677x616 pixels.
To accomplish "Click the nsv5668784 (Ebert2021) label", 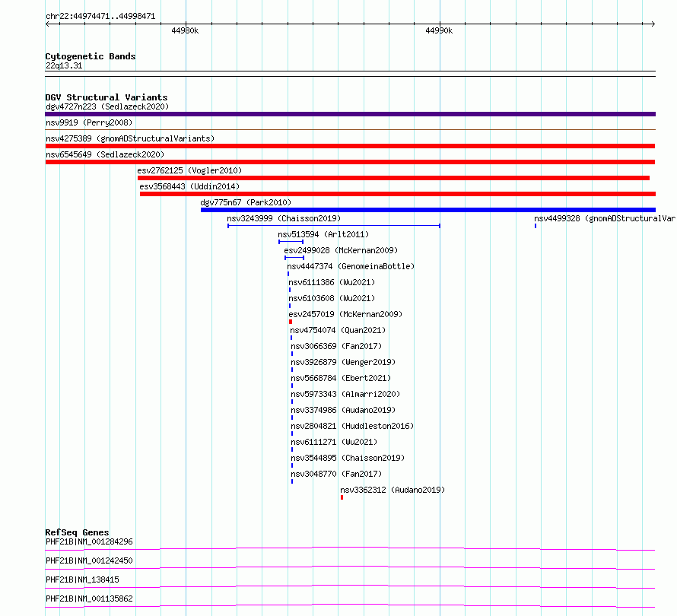I will [341, 378].
